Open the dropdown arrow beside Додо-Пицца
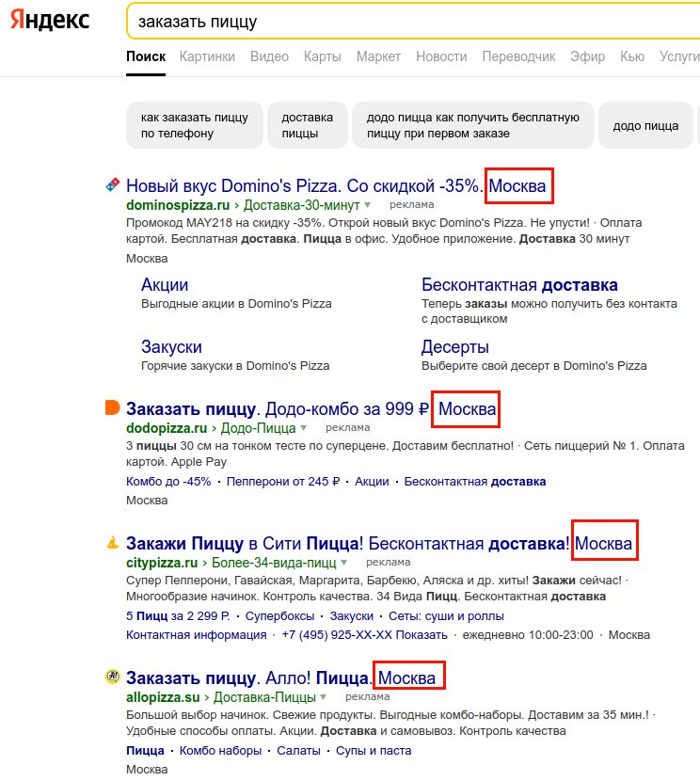 point(304,428)
